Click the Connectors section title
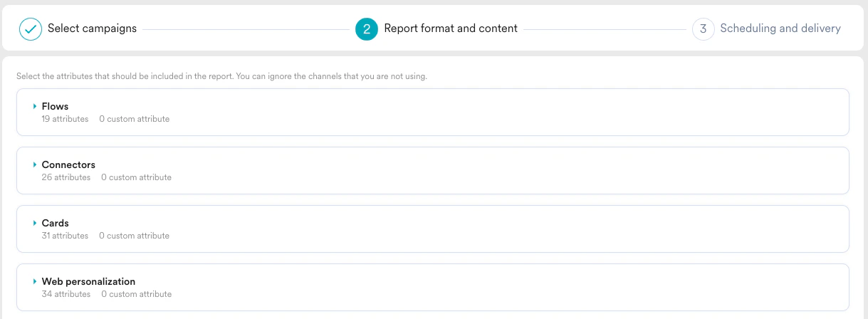 (68, 164)
